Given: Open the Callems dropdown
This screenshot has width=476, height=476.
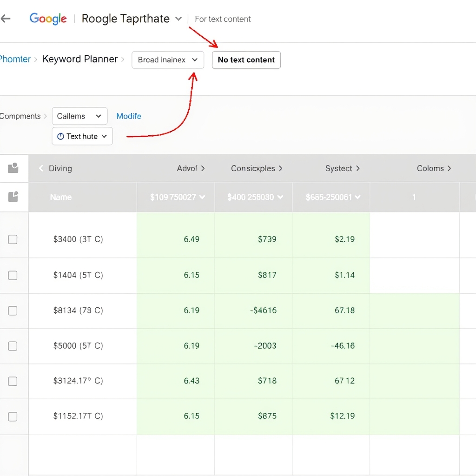Looking at the screenshot, I should 79,116.
